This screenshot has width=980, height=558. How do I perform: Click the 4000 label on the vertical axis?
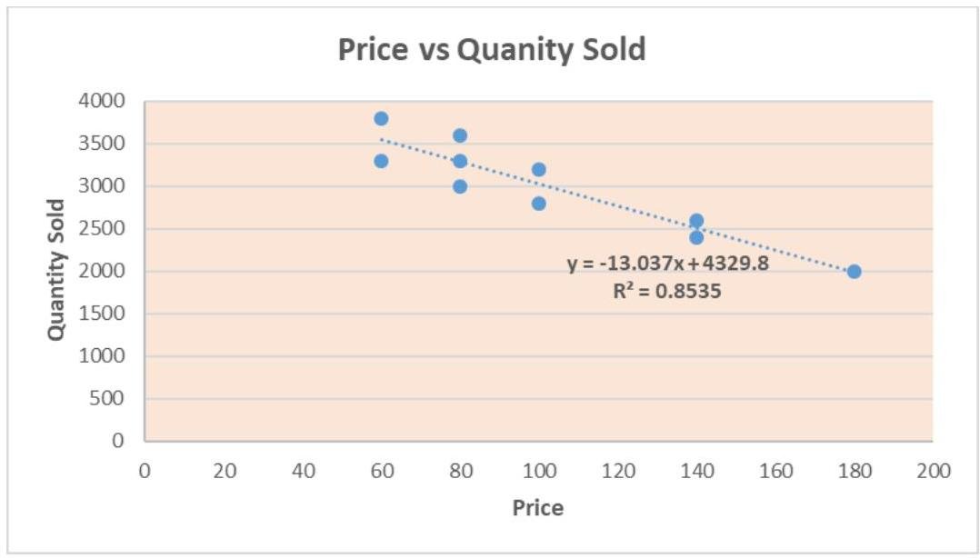(105, 101)
